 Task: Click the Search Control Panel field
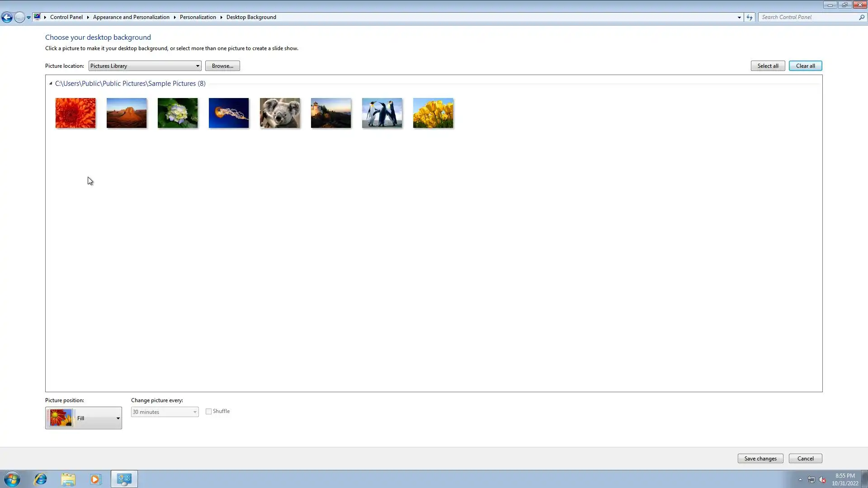[x=808, y=17]
